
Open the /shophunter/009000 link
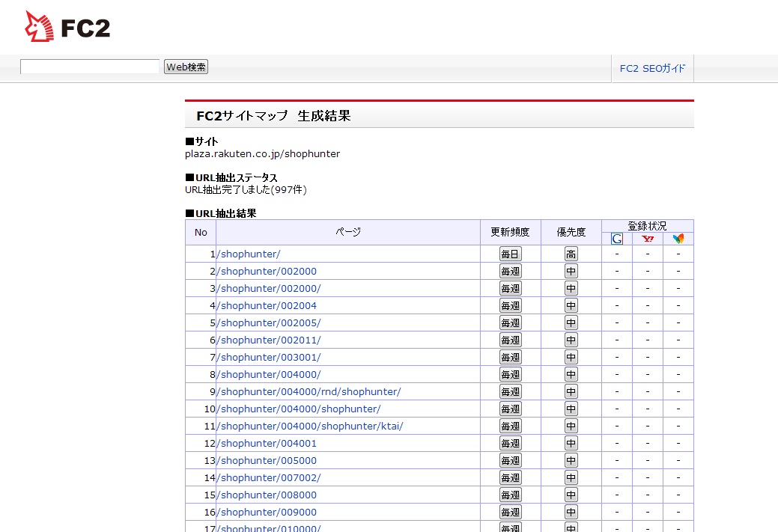(x=266, y=513)
